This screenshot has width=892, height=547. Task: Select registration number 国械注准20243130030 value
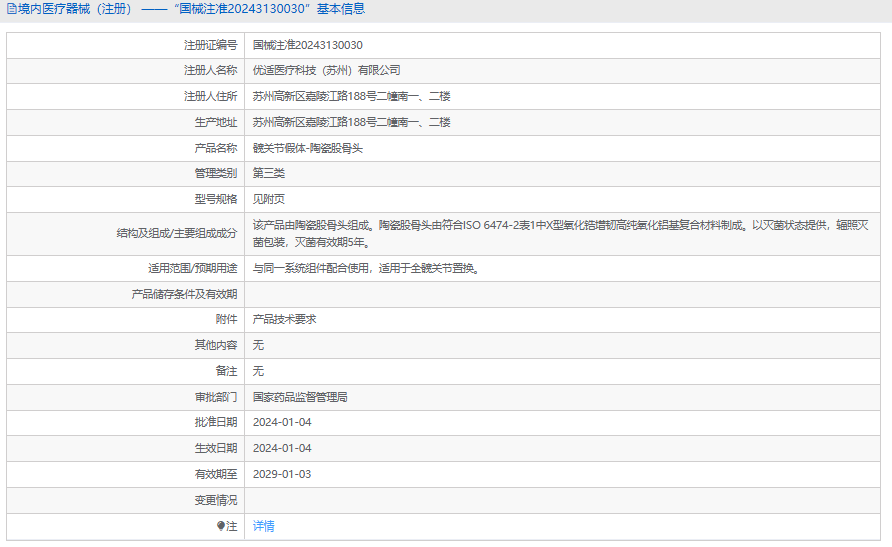pos(307,45)
